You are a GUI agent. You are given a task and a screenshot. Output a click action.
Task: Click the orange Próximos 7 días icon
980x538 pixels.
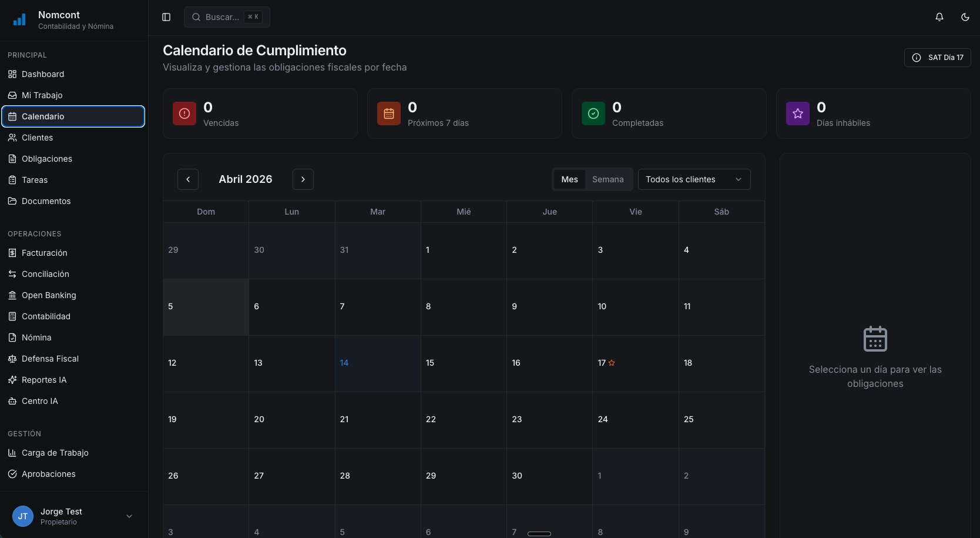389,113
